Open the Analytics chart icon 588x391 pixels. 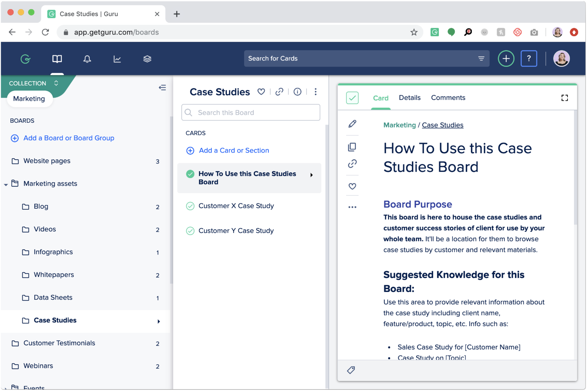[117, 59]
